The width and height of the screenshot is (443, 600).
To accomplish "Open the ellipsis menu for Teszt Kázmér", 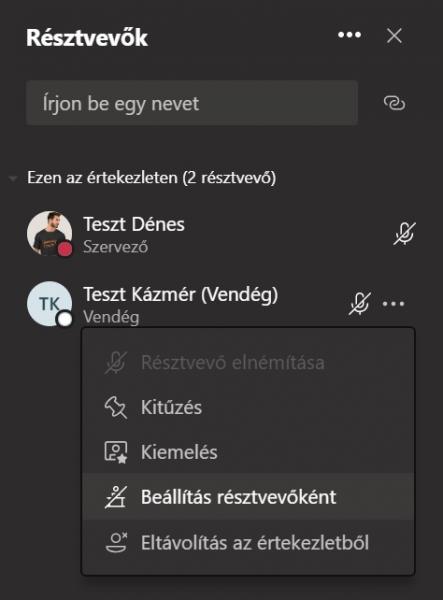I will coord(394,304).
